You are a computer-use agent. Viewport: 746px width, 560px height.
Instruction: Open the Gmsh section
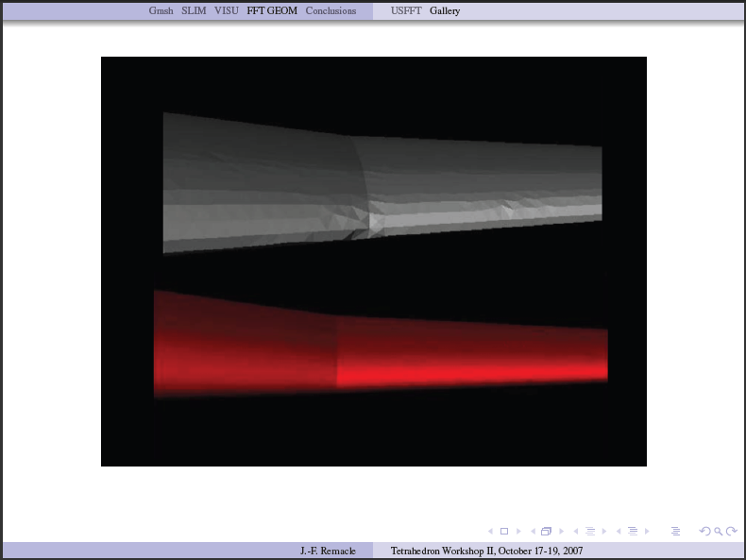pyautogui.click(x=161, y=10)
